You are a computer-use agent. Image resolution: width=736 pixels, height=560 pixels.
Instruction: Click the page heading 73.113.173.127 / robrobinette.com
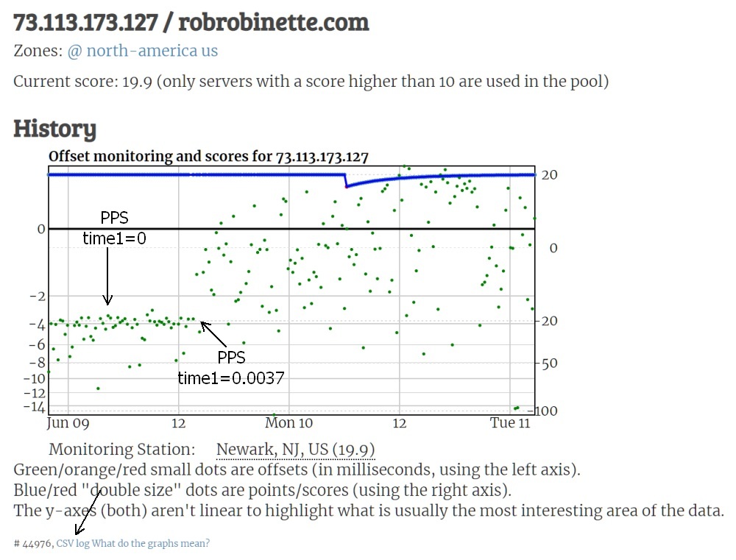pos(191,23)
